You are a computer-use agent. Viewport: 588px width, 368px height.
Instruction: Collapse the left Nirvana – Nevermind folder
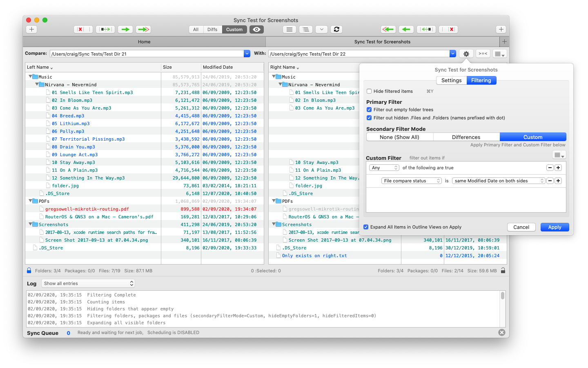pyautogui.click(x=37, y=85)
